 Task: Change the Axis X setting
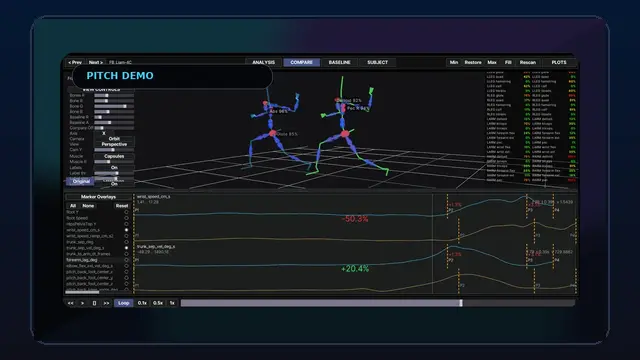(104, 133)
